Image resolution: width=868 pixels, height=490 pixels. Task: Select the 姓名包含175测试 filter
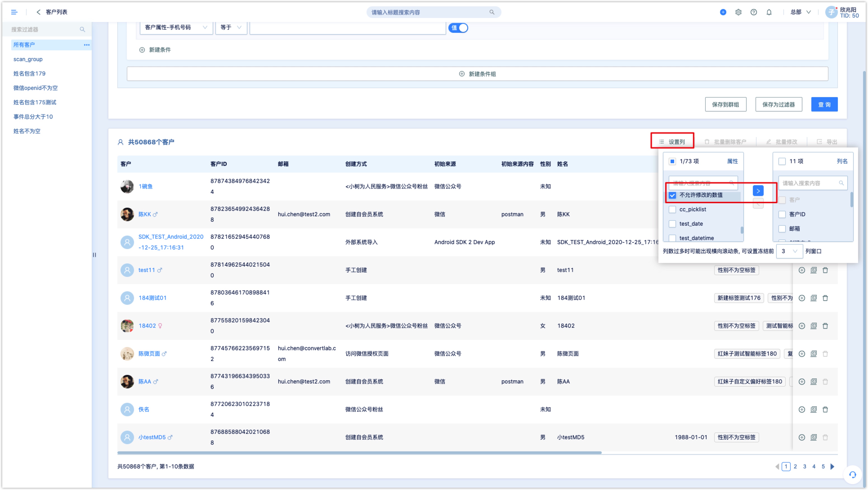[x=35, y=102]
